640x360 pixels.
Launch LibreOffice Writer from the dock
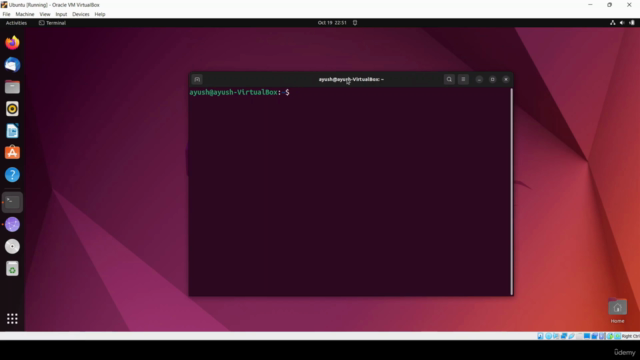click(12, 131)
